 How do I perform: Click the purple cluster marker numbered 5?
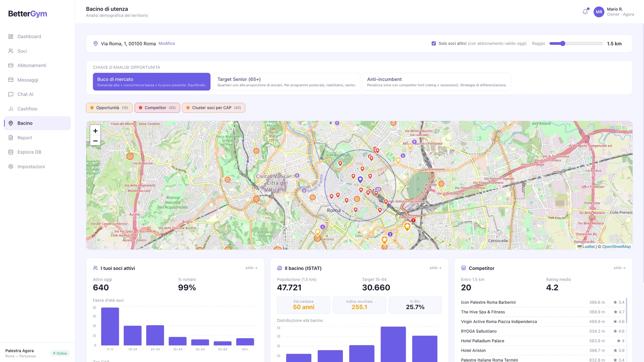pos(403,156)
